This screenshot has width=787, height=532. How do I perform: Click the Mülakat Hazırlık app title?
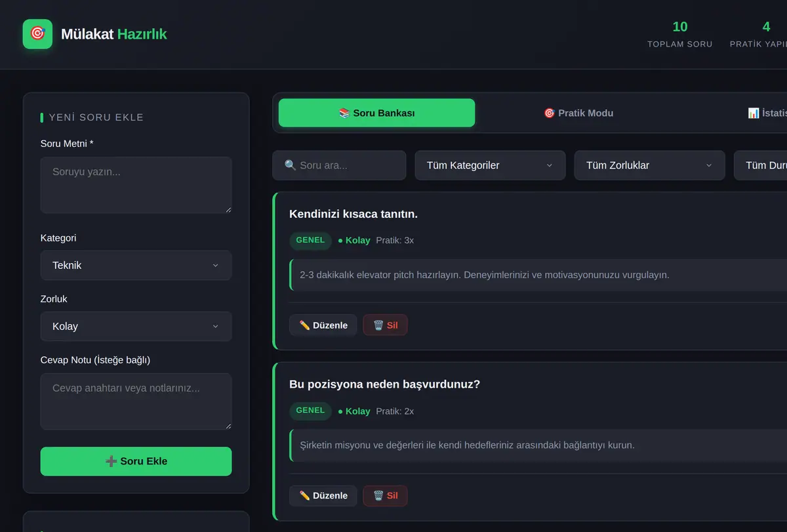point(114,34)
